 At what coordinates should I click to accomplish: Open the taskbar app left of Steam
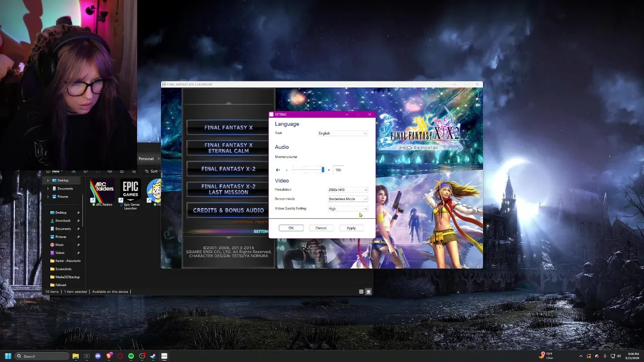tap(142, 356)
